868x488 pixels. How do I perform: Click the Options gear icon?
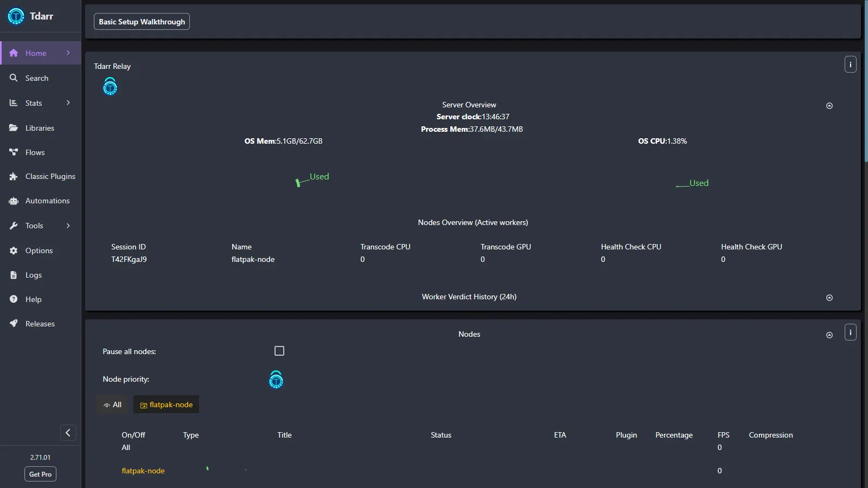point(14,251)
